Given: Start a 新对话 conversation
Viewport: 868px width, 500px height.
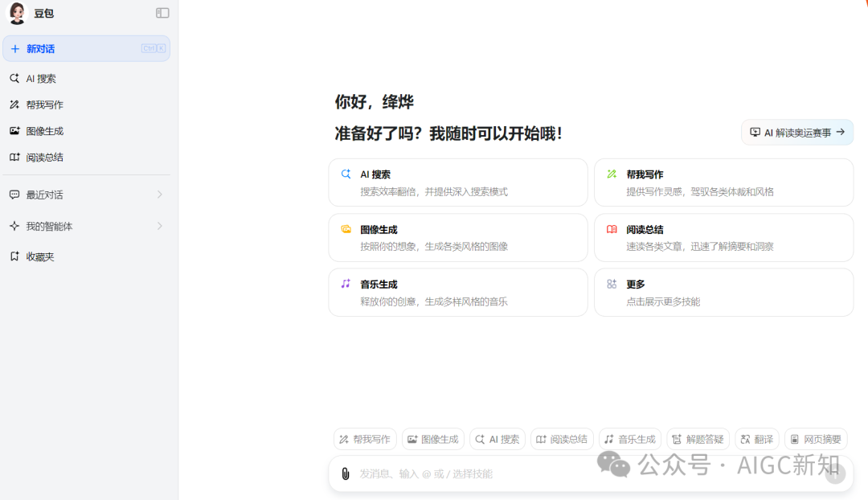Looking at the screenshot, I should [86, 49].
